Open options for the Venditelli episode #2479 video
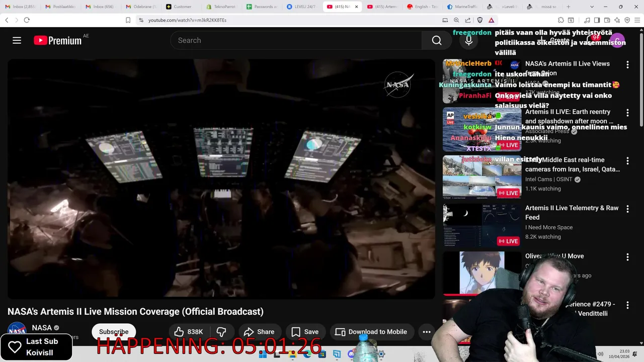The width and height of the screenshot is (644, 362). pos(627,305)
